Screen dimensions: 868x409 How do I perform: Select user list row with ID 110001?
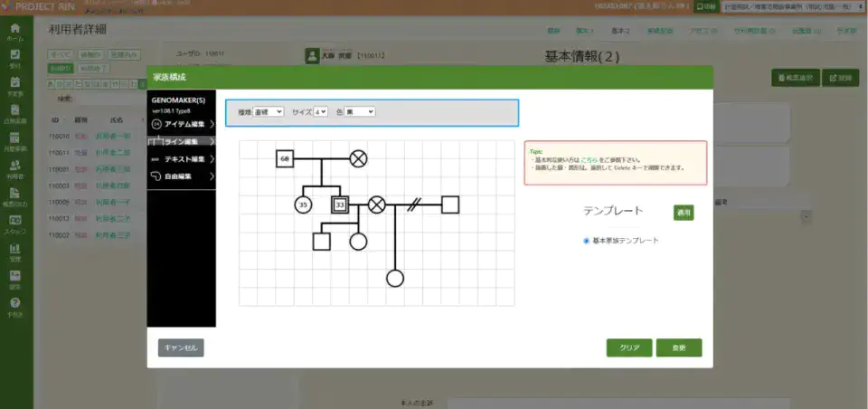click(98, 169)
